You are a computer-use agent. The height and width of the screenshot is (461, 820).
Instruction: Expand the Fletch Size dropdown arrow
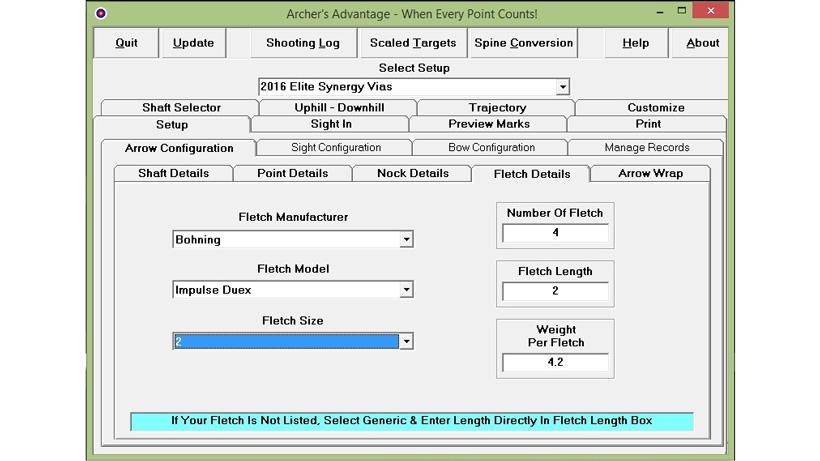[x=406, y=341]
